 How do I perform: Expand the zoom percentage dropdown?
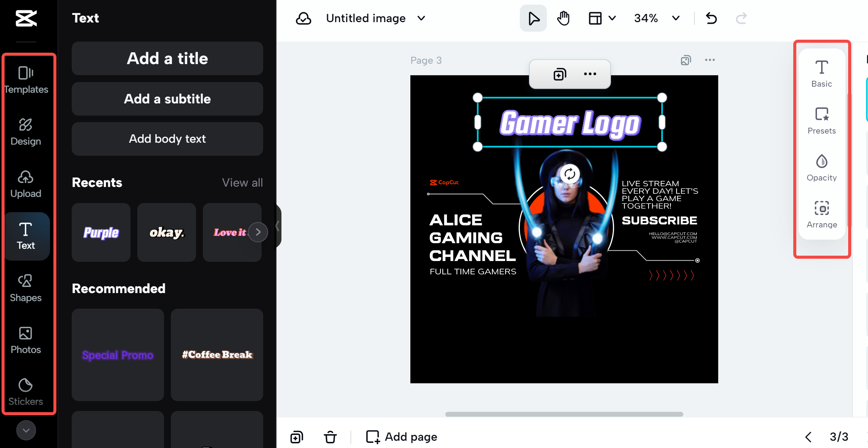[x=676, y=18]
